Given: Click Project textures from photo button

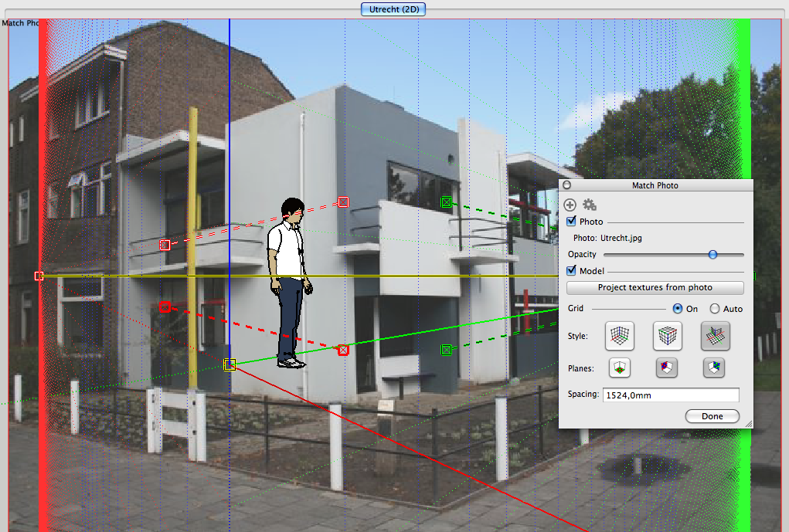Looking at the screenshot, I should 655,288.
